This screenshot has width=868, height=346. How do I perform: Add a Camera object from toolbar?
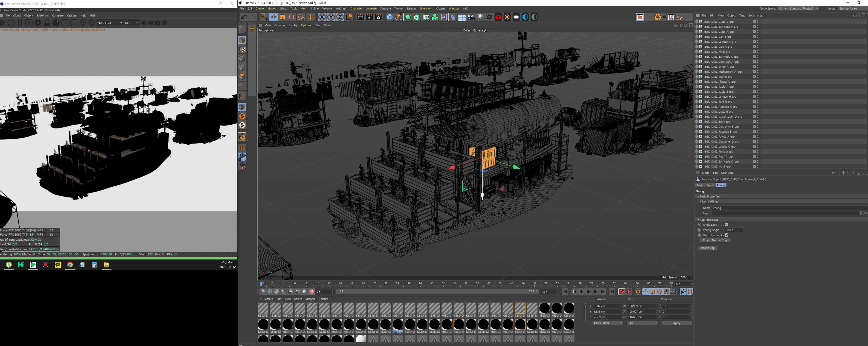pyautogui.click(x=471, y=17)
